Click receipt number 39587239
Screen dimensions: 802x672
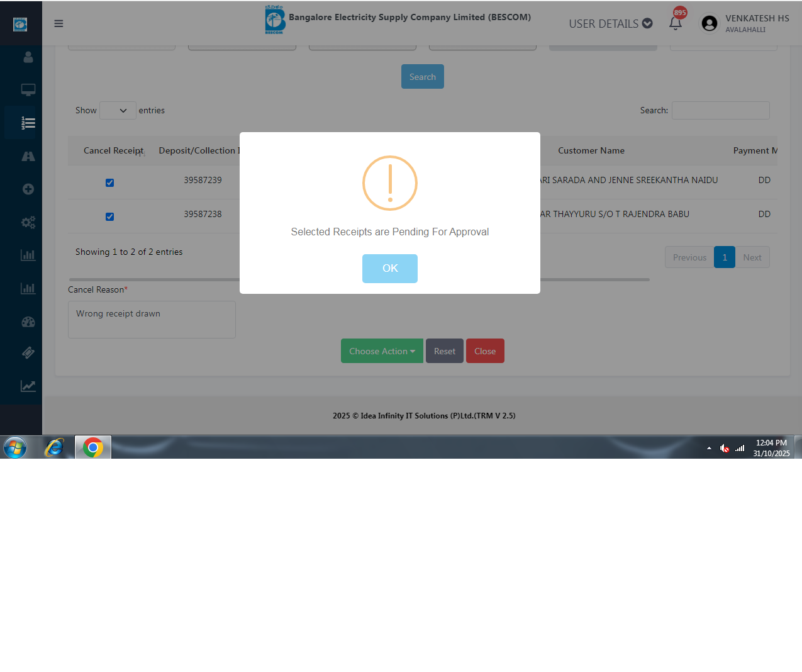click(x=203, y=181)
